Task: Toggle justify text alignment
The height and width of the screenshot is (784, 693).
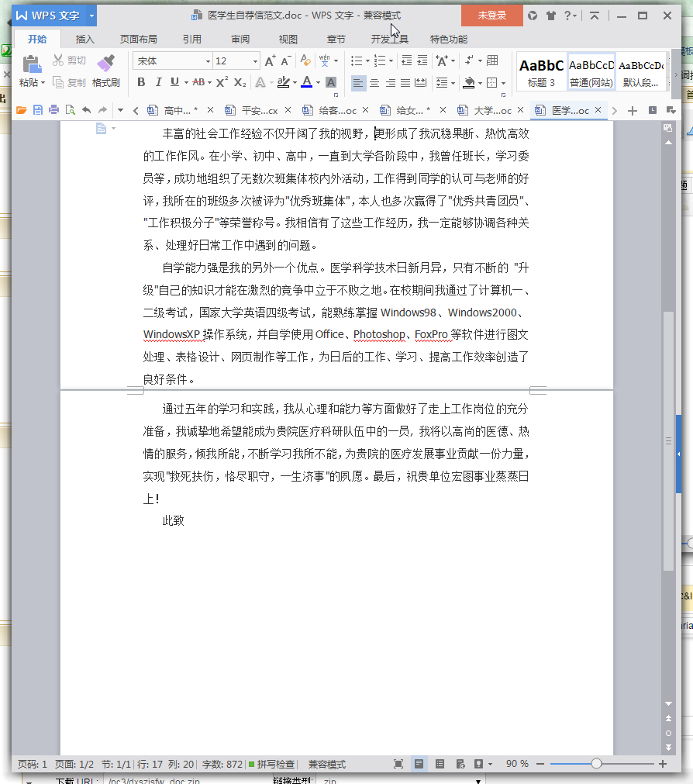Action: click(405, 82)
